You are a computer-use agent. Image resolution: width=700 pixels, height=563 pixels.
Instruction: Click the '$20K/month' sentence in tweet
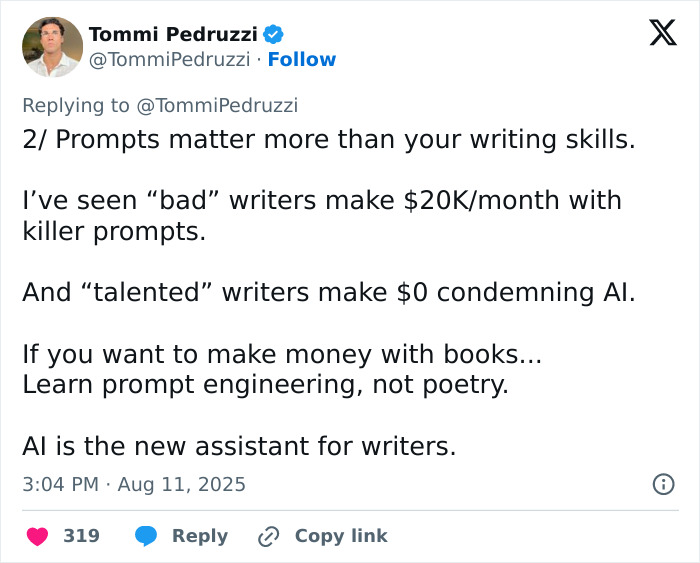pyautogui.click(x=321, y=200)
